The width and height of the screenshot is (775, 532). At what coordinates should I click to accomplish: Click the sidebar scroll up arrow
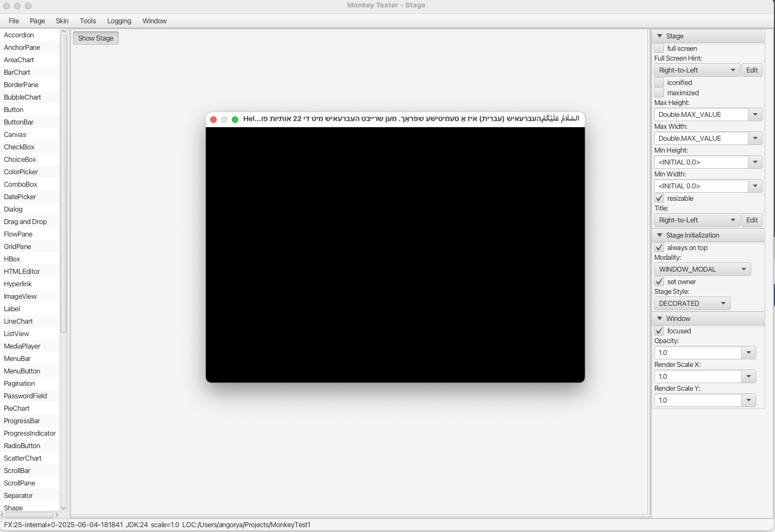pos(63,32)
